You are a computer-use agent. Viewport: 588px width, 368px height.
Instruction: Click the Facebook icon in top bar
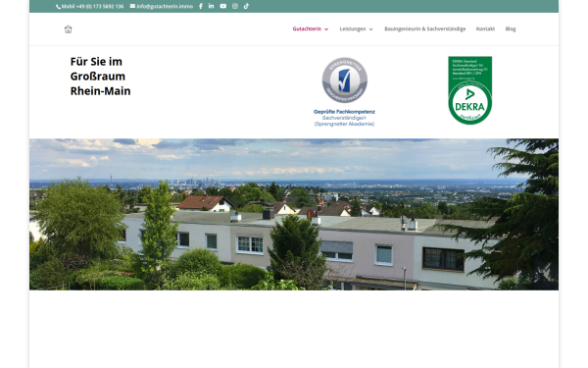pyautogui.click(x=201, y=6)
